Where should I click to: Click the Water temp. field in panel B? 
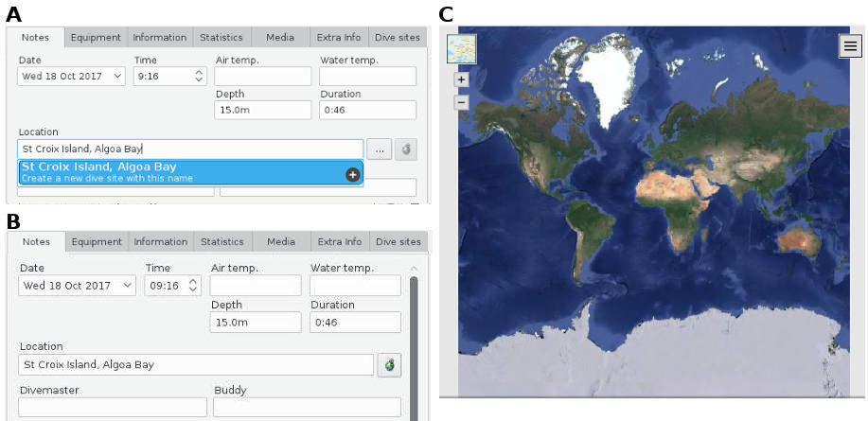[355, 286]
